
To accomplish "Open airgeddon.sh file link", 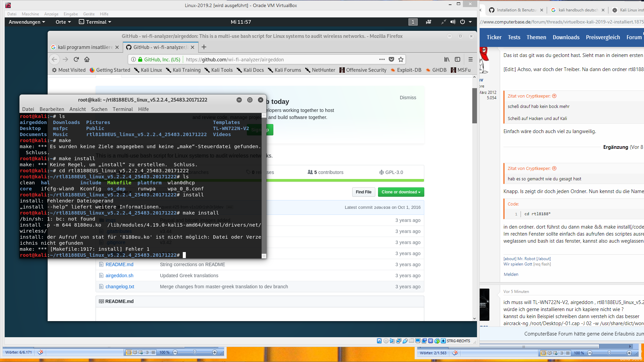I will (x=119, y=276).
